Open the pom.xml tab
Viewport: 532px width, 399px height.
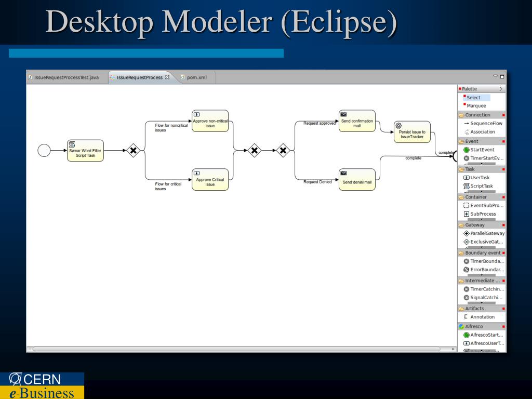pos(196,77)
